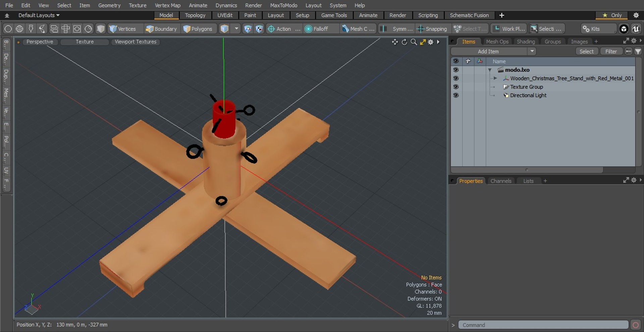Click the viewport zoom magnifier icon

click(414, 42)
